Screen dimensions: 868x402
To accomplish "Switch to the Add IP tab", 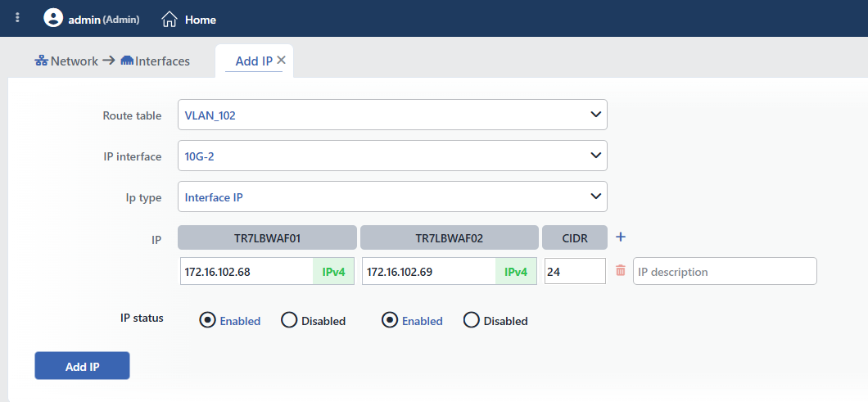I will pyautogui.click(x=254, y=61).
